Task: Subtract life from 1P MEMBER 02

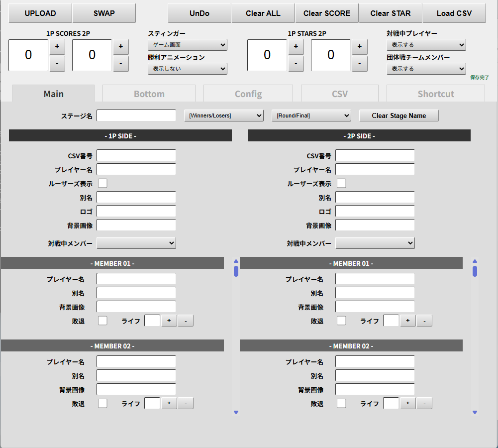Action: pos(186,403)
